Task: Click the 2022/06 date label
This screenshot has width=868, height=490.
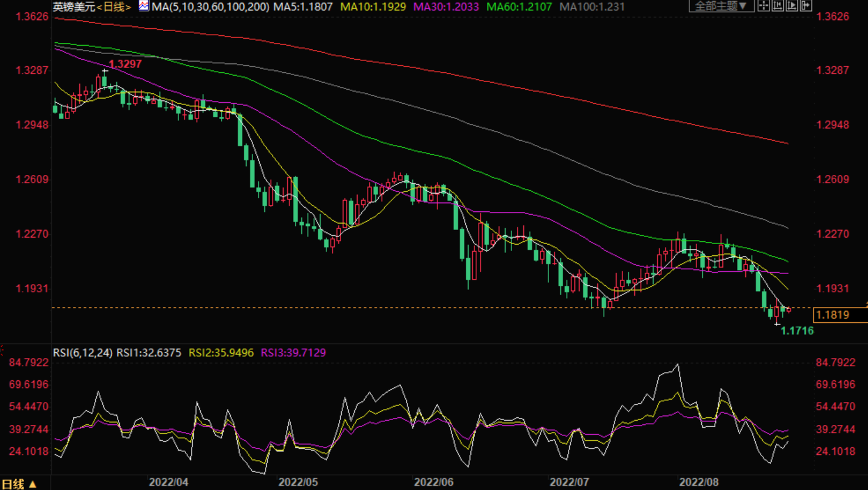Action: coord(434,482)
